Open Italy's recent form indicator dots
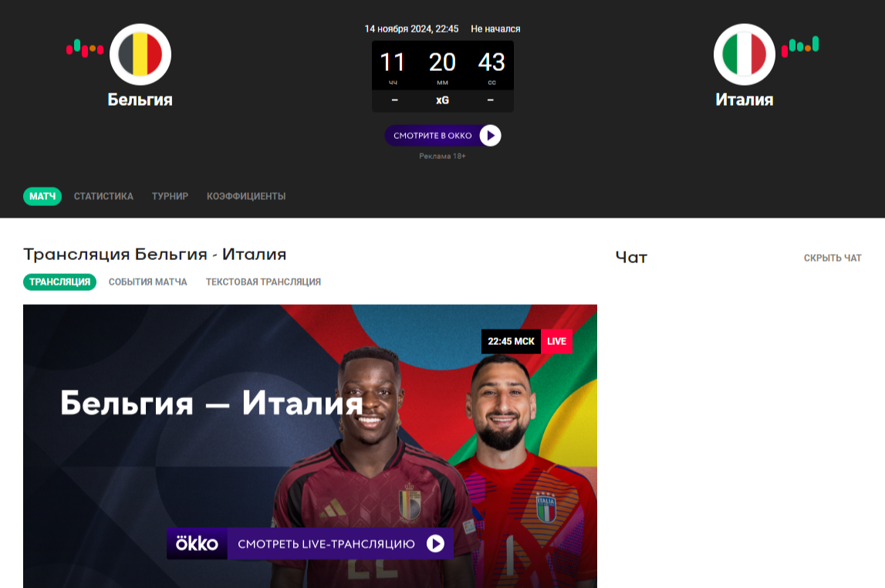 click(800, 46)
